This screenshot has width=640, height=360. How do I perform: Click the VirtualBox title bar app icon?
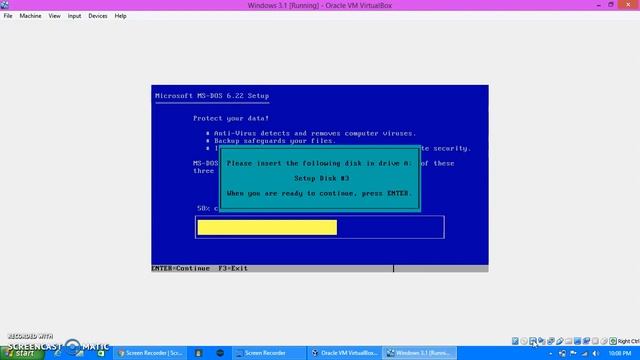pos(4,4)
